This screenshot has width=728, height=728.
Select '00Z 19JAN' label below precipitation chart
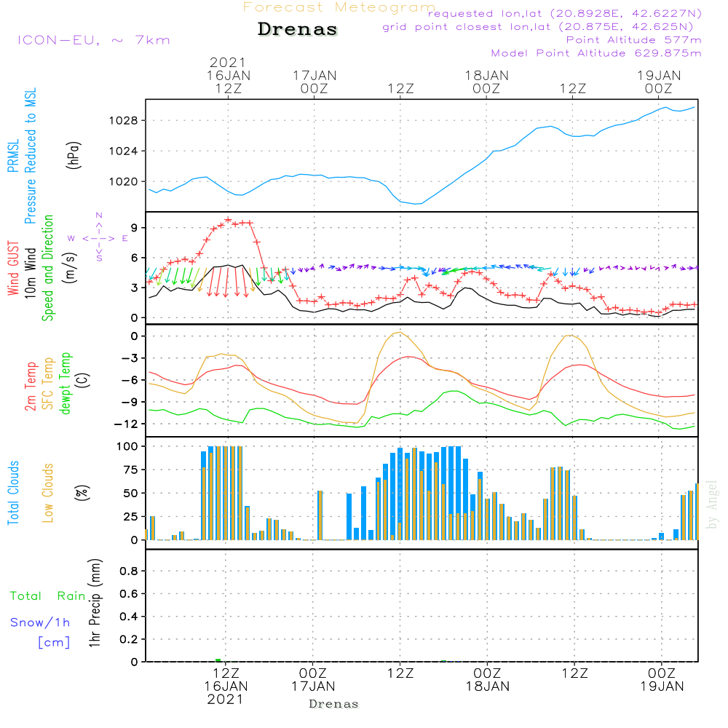[x=662, y=680]
